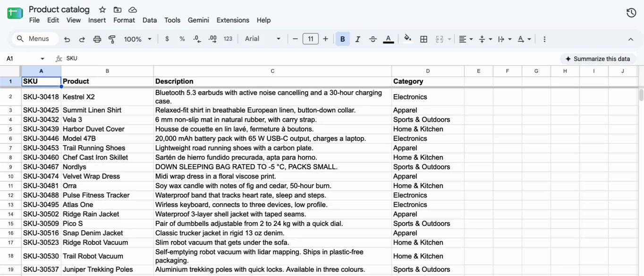
Task: Open the text color picker
Action: (389, 39)
